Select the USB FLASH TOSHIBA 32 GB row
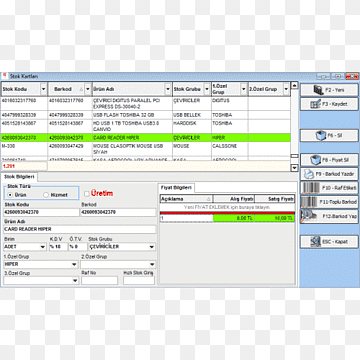Viewport: 360px width, 360px height. [x=145, y=115]
